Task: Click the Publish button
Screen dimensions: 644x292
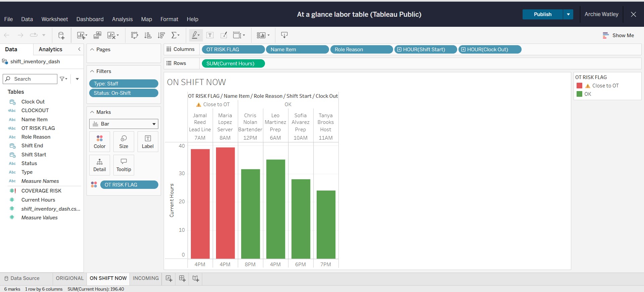Action: [542, 14]
